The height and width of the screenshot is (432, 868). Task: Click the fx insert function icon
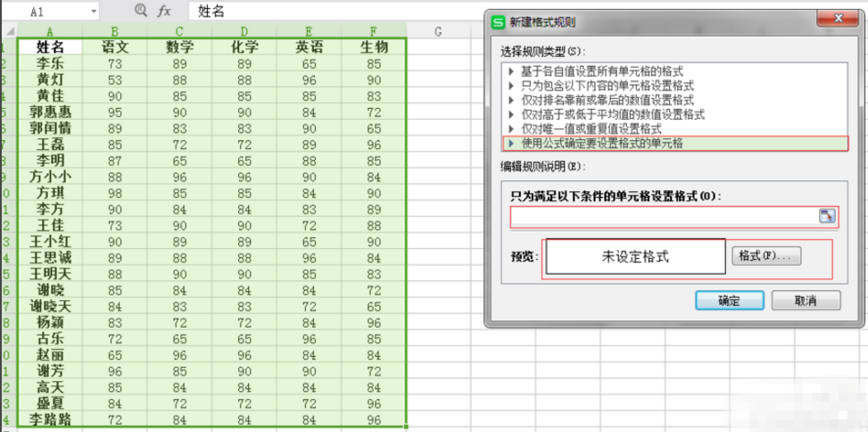(164, 11)
